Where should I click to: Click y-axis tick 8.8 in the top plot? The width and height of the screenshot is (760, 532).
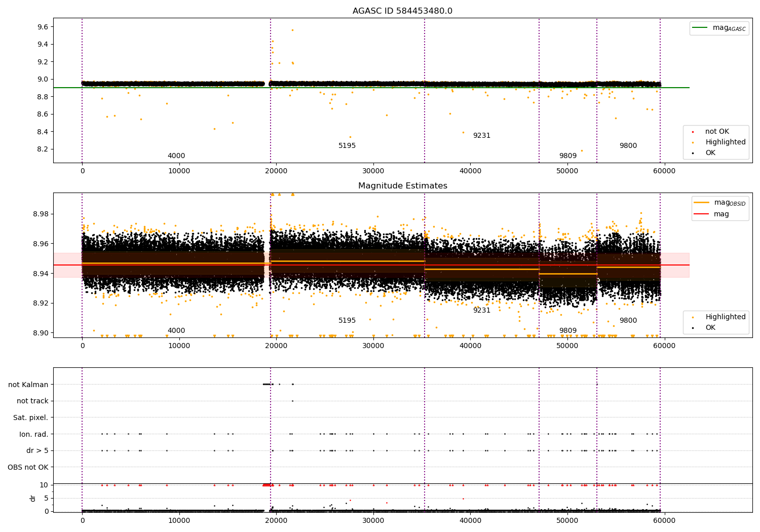click(43, 97)
